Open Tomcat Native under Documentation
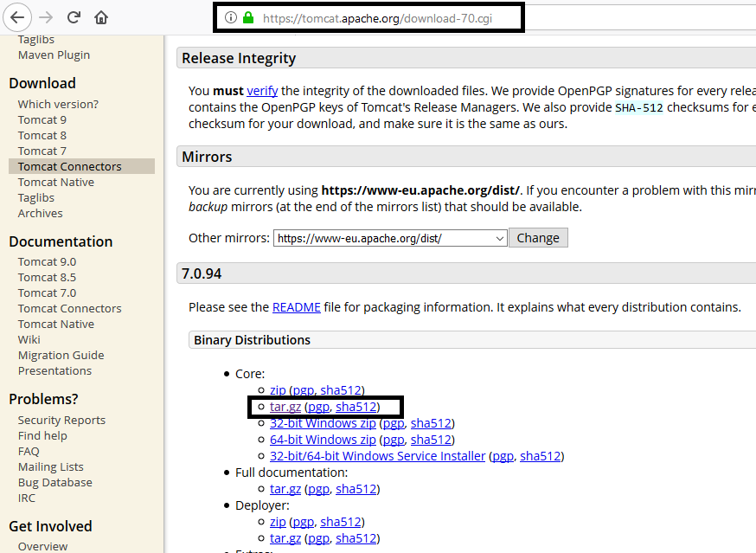Screen dimensions: 756x553 coord(56,324)
